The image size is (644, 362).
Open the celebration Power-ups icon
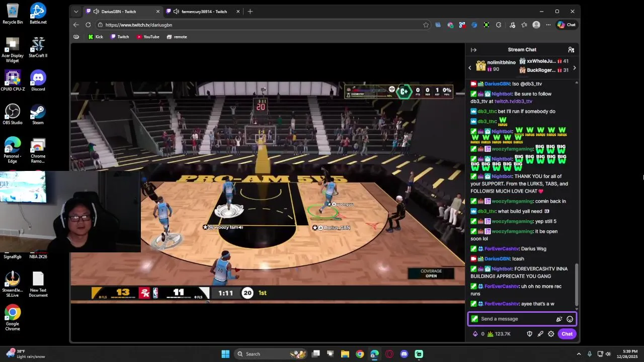[559, 319]
